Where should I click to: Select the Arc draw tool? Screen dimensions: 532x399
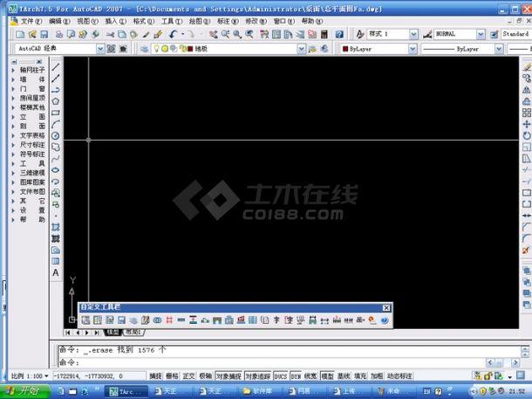pyautogui.click(x=56, y=124)
